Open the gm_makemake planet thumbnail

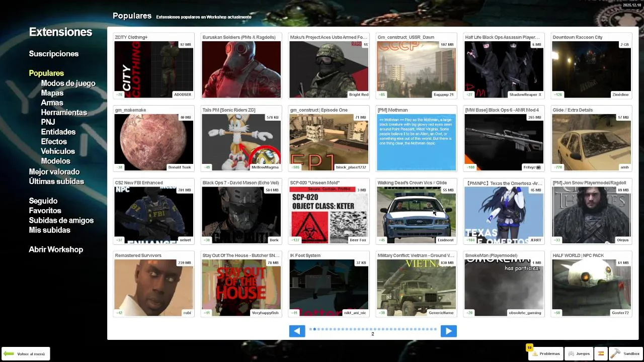point(153,142)
